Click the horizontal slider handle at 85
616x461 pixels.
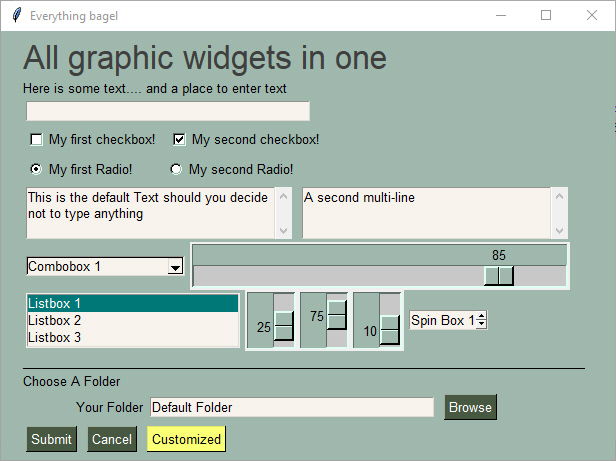pos(499,275)
